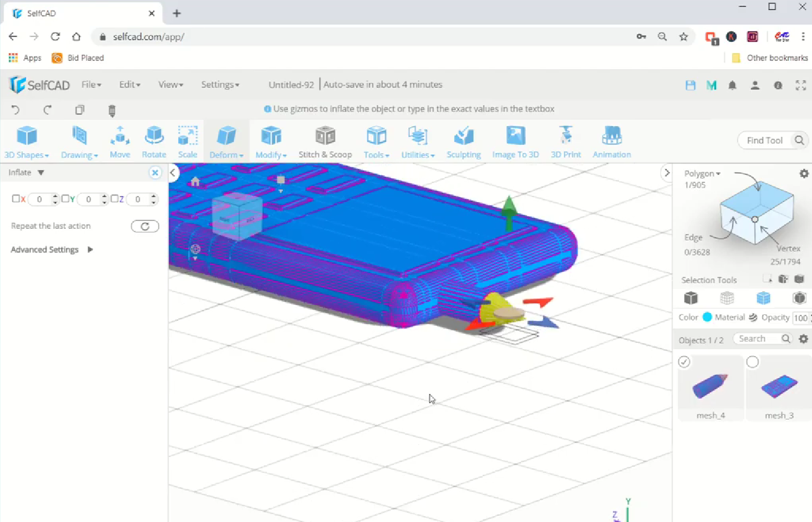Open Other bookmarks folder
Screen dimensions: 812x522
tap(770, 58)
